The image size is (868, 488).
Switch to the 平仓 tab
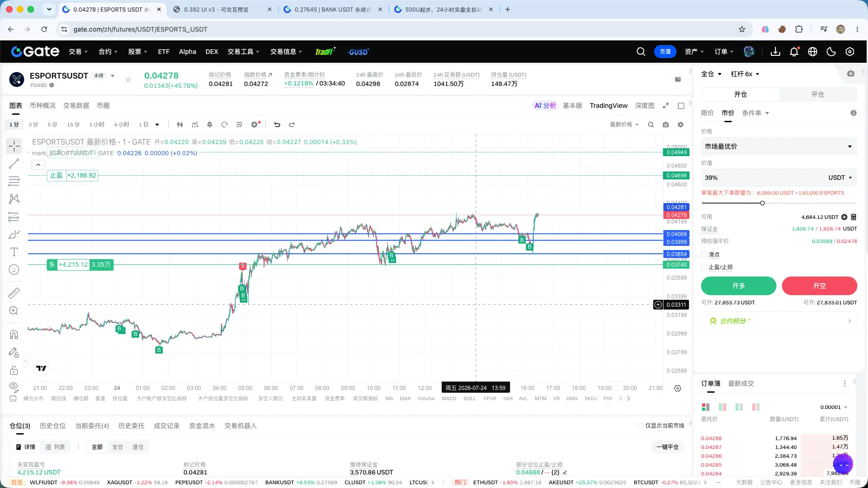click(x=818, y=94)
